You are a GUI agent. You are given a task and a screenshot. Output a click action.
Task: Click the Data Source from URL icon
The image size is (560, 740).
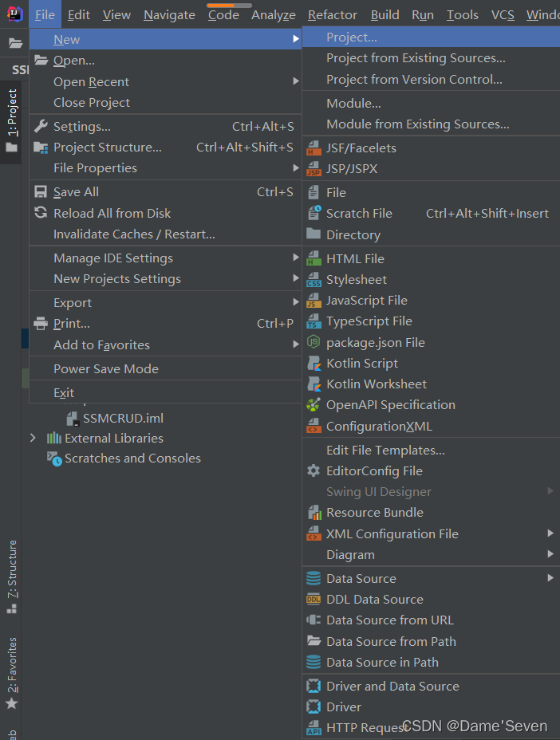[x=314, y=620]
